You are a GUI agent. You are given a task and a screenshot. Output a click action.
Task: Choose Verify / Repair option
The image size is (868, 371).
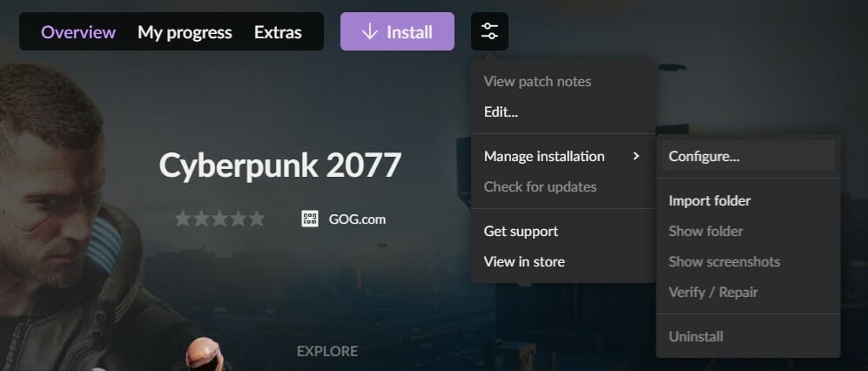pyautogui.click(x=713, y=292)
